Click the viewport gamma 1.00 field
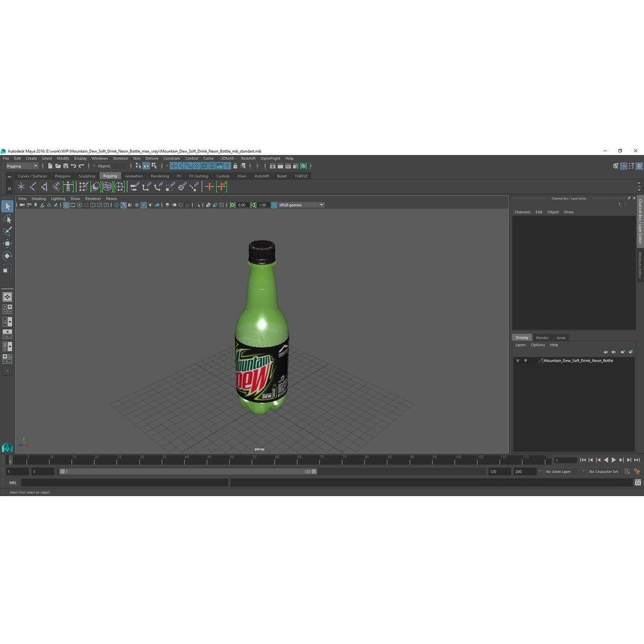The width and height of the screenshot is (644, 644). point(262,205)
